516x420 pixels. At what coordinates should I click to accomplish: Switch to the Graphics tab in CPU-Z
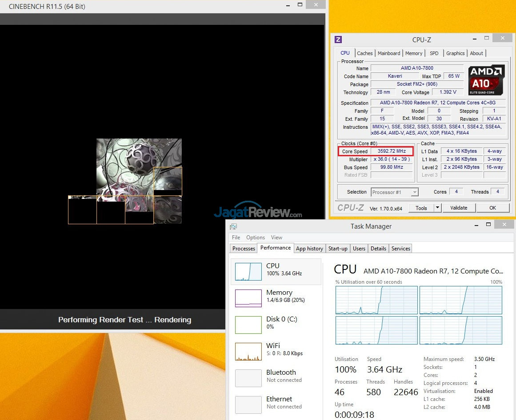click(455, 53)
